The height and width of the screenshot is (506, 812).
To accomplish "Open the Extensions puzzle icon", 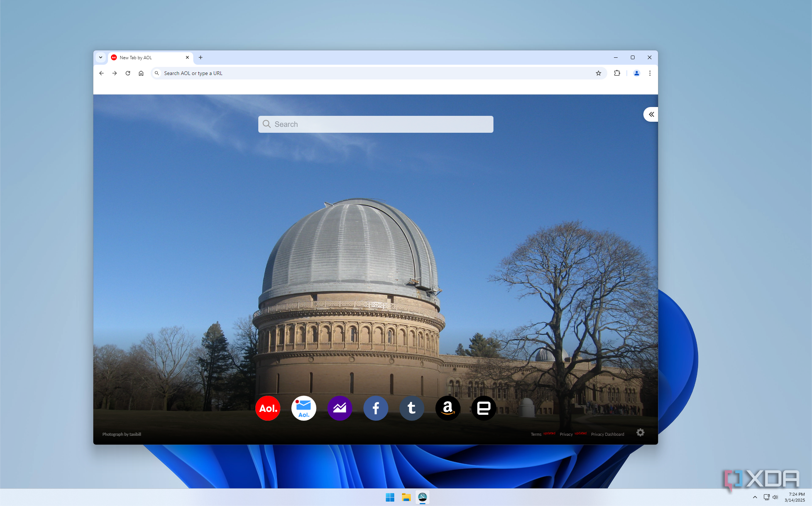I will click(617, 73).
